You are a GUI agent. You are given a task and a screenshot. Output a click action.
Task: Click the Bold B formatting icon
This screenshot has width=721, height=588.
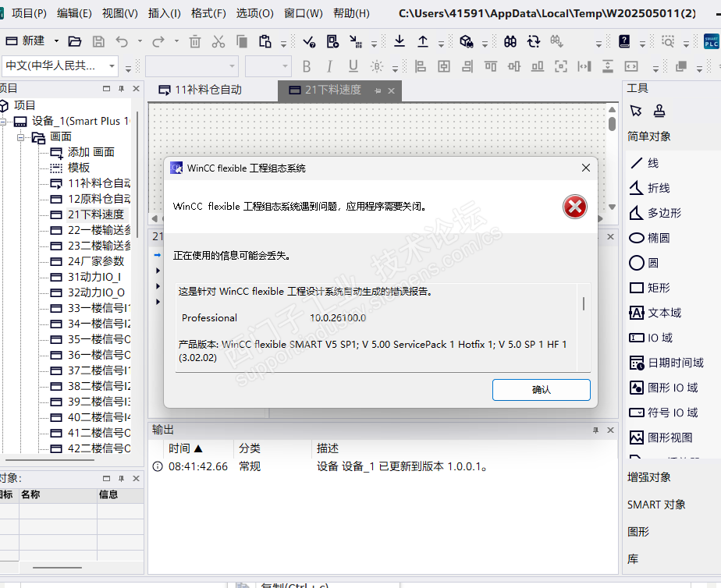pyautogui.click(x=307, y=66)
